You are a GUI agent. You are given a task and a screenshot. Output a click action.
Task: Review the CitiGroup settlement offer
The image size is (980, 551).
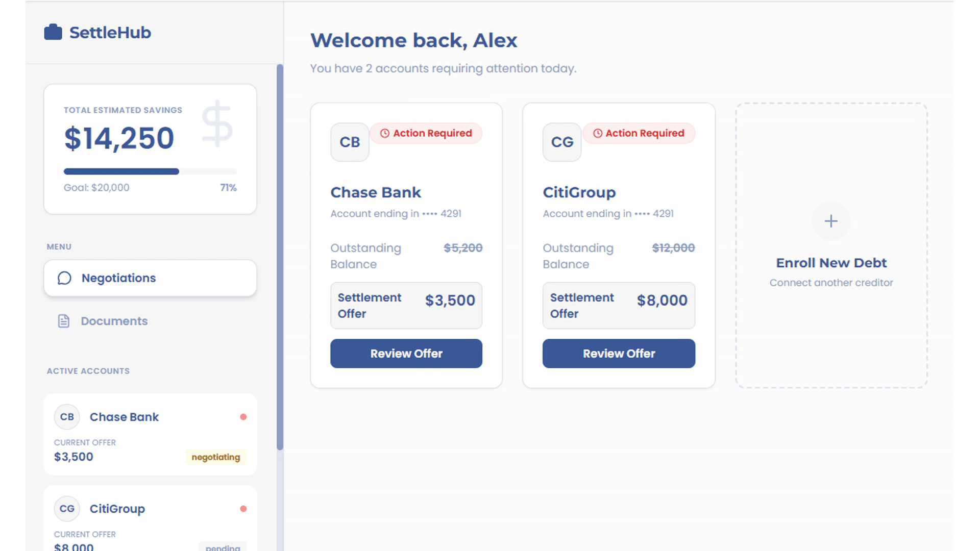pyautogui.click(x=619, y=354)
